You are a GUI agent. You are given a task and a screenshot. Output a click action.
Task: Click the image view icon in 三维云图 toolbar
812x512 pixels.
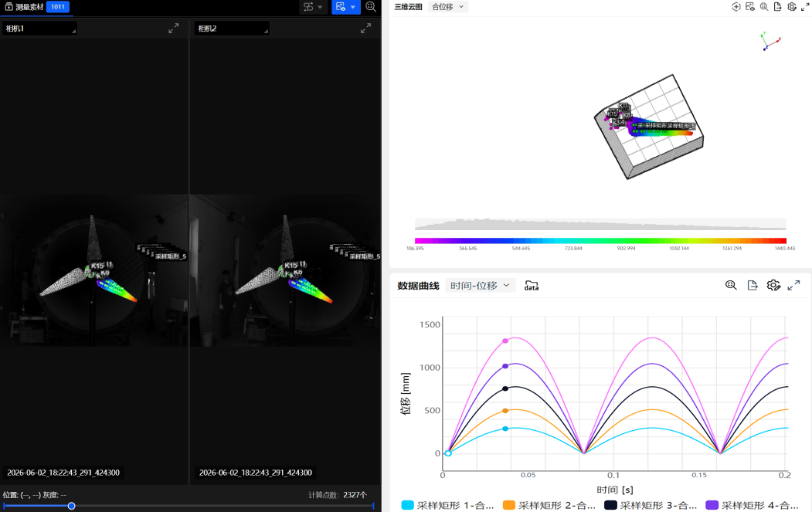[750, 7]
